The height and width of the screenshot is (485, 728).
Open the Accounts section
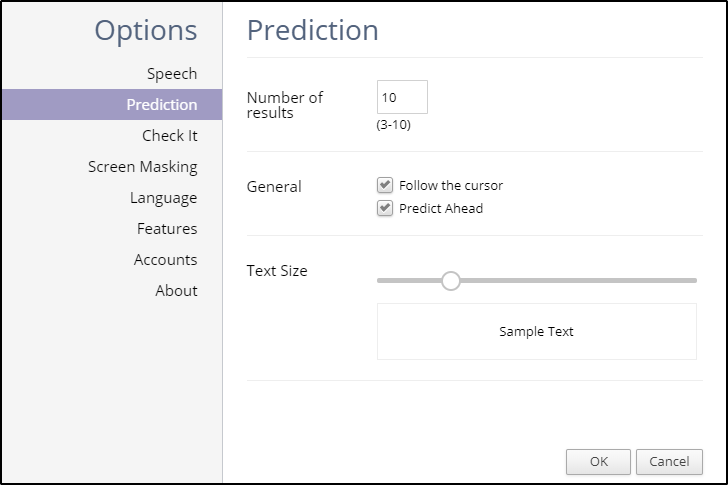click(x=165, y=260)
